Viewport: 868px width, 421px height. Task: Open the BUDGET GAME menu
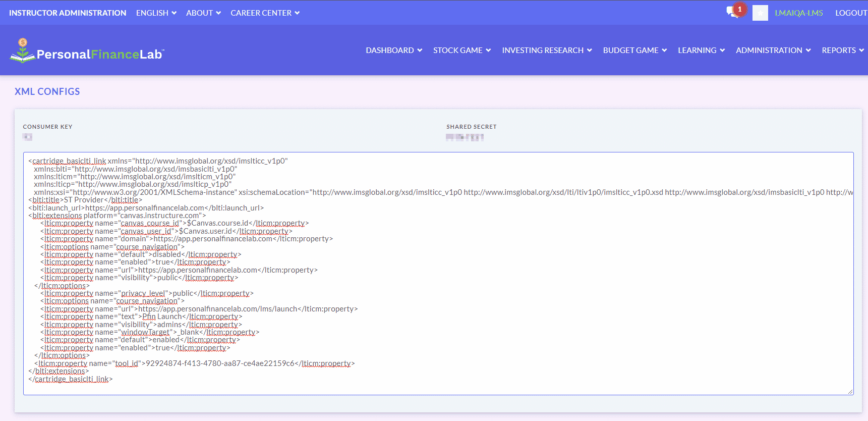pos(635,50)
